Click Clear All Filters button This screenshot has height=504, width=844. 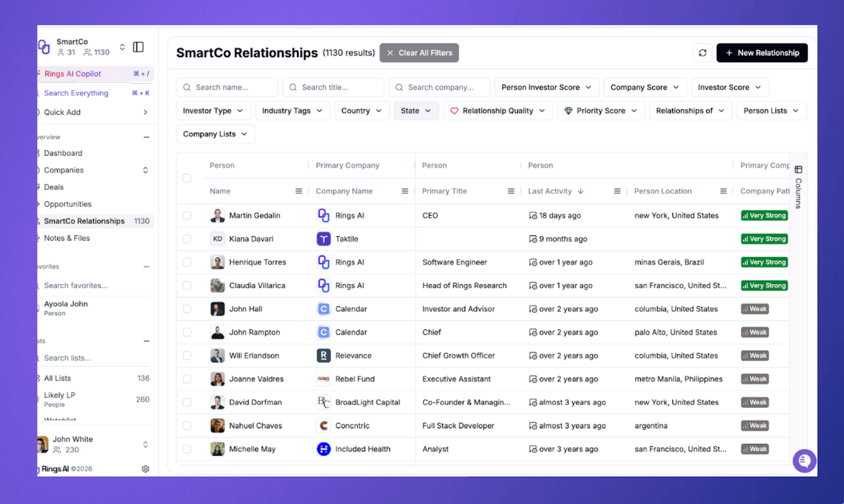[x=419, y=53]
